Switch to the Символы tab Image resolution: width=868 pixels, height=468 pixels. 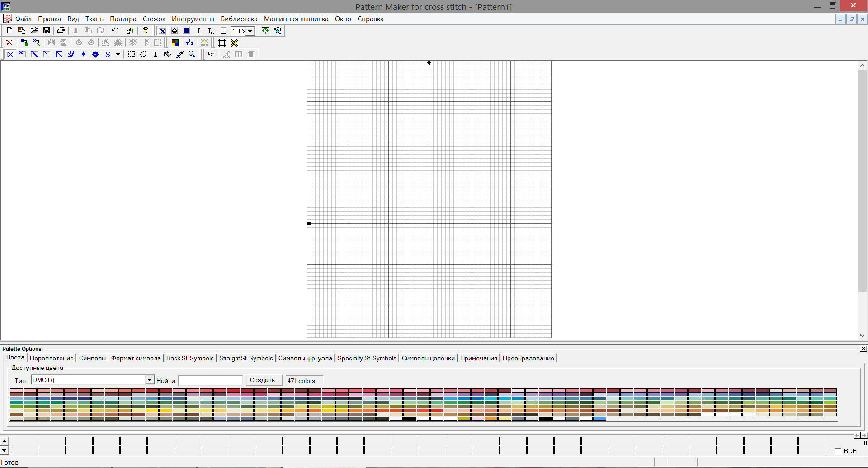[92, 358]
